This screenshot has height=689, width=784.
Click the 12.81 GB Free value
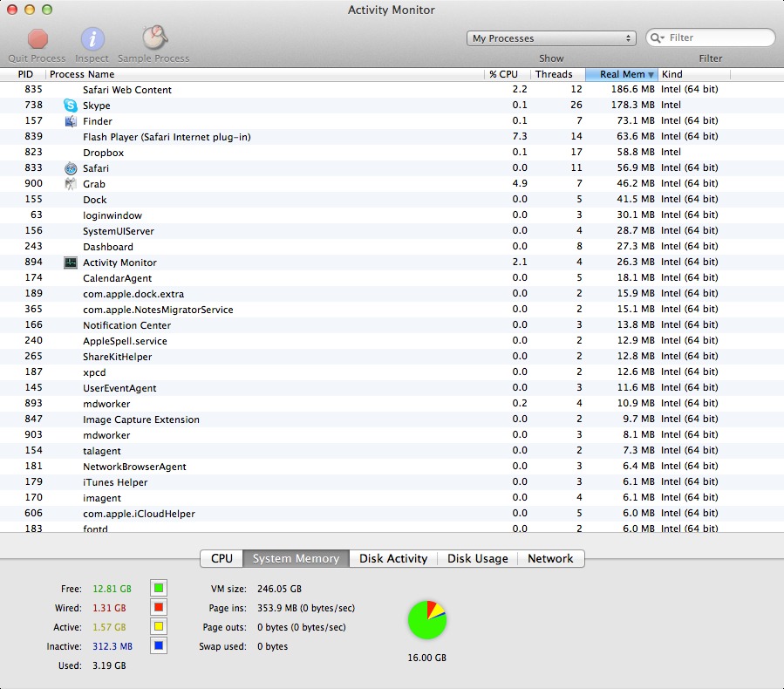[x=112, y=589]
